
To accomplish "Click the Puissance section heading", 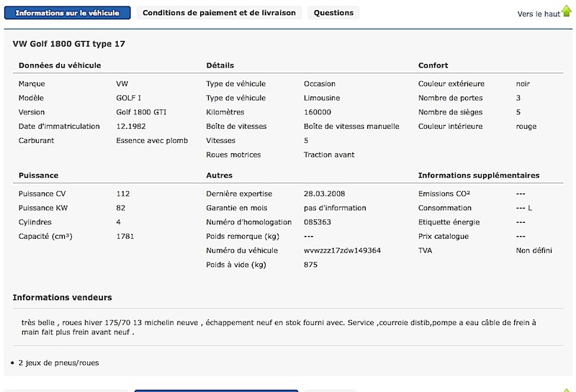I will coord(38,176).
